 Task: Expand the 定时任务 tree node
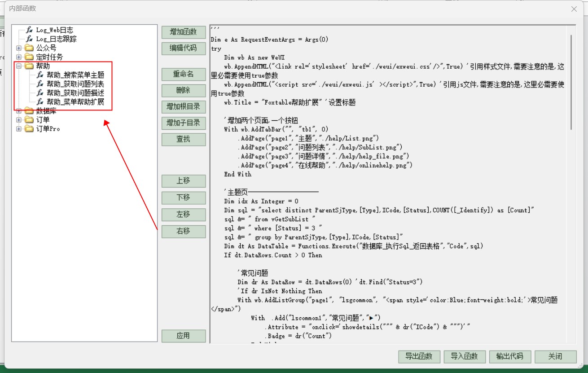pyautogui.click(x=19, y=57)
